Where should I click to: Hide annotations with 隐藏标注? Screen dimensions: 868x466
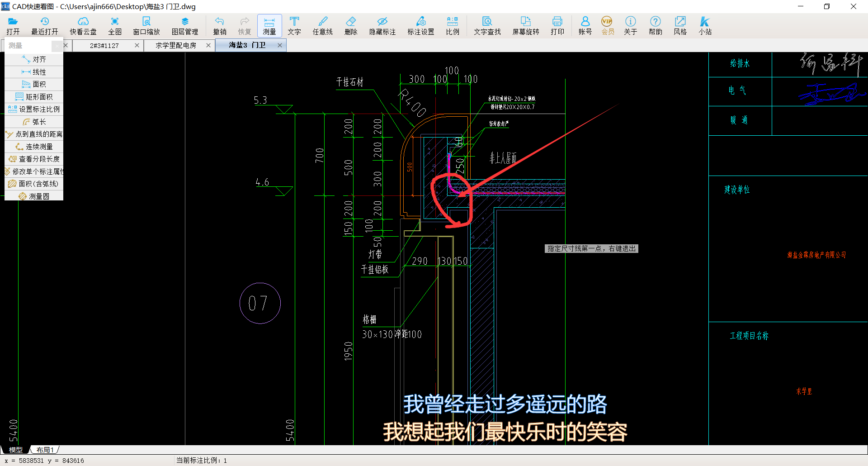tap(382, 26)
